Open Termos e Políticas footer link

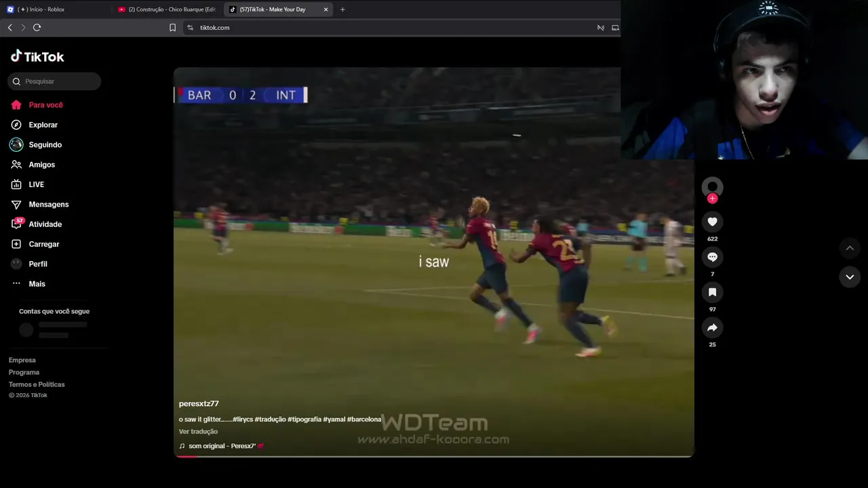[37, 384]
